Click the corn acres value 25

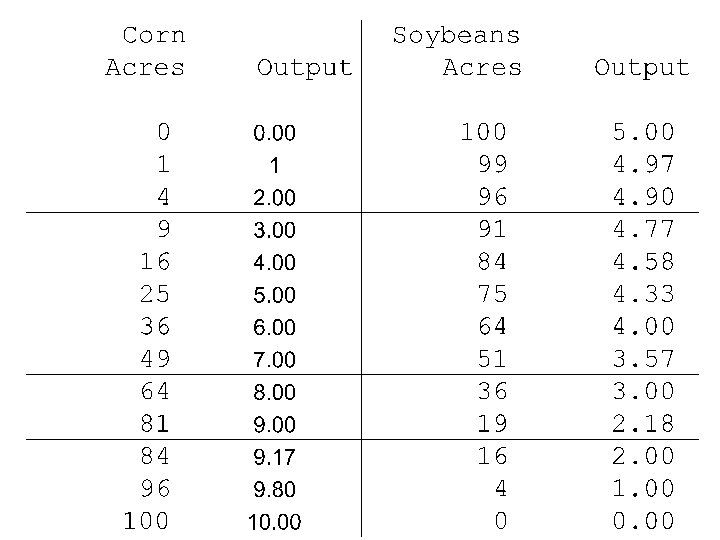[x=156, y=294]
